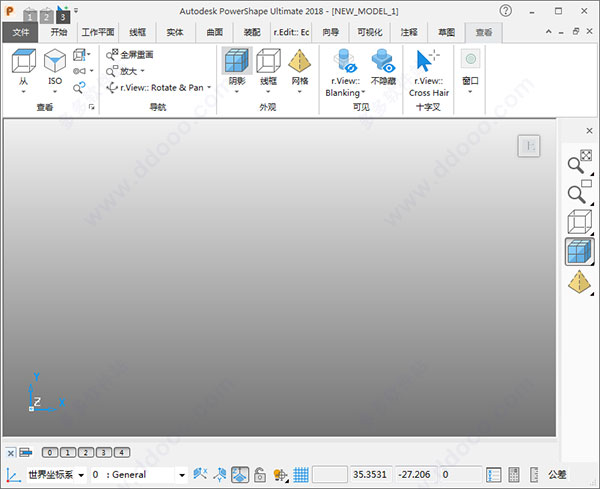Image resolution: width=600 pixels, height=489 pixels.
Task: Click r.View:: Blanking icon
Action: [345, 61]
